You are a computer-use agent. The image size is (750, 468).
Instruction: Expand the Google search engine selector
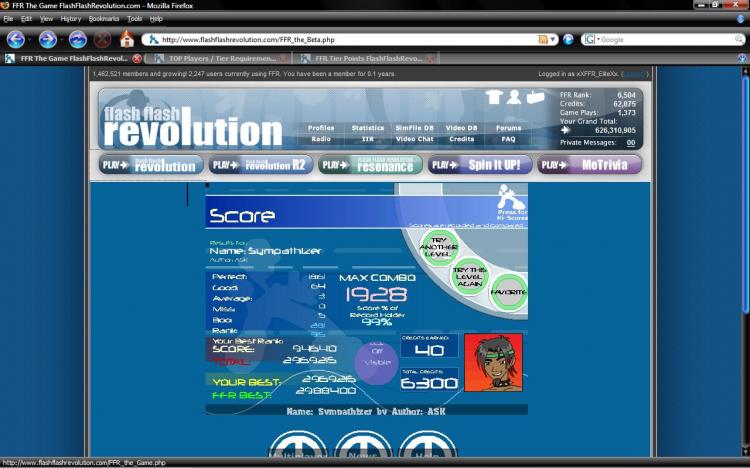point(592,40)
